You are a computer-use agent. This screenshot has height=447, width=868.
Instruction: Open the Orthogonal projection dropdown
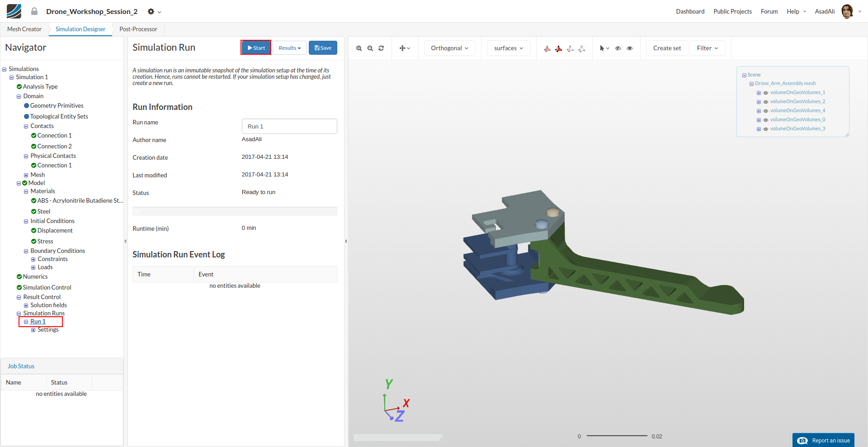pyautogui.click(x=449, y=48)
